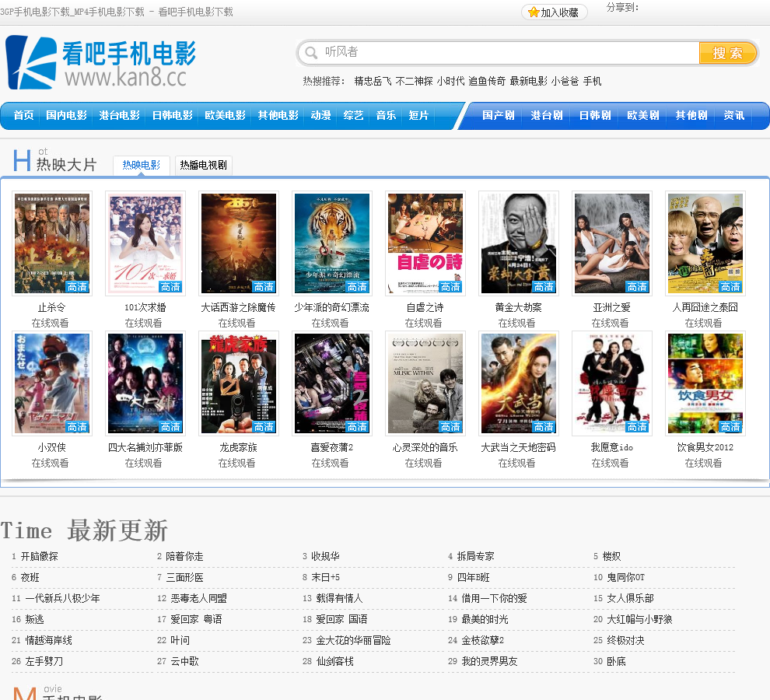Open hot search link 小爸爸
The width and height of the screenshot is (770, 700).
pos(565,81)
